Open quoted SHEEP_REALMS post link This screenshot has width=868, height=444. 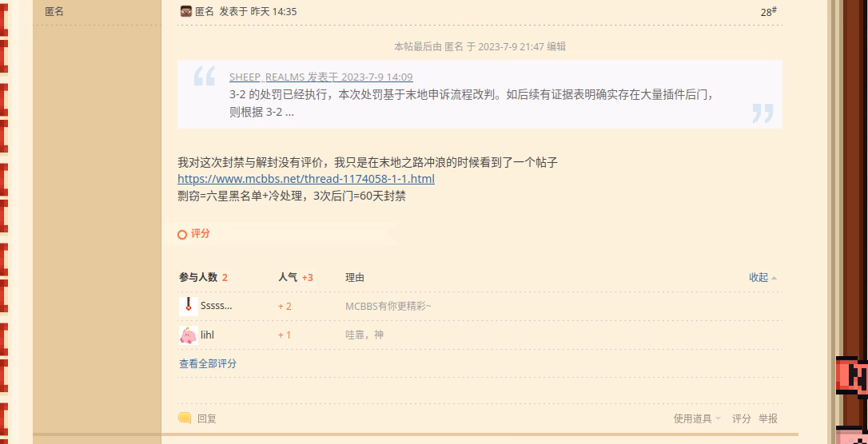point(321,77)
